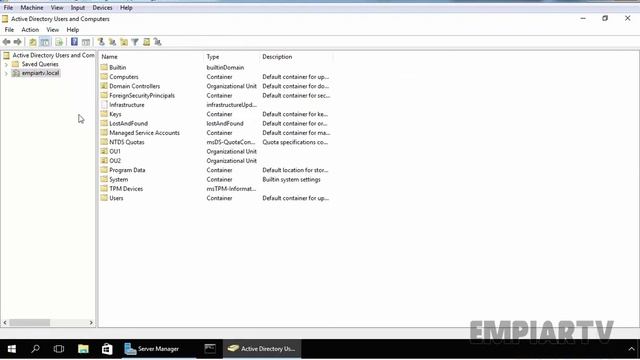Select the Active Directory Users and Computers root node

click(53, 55)
